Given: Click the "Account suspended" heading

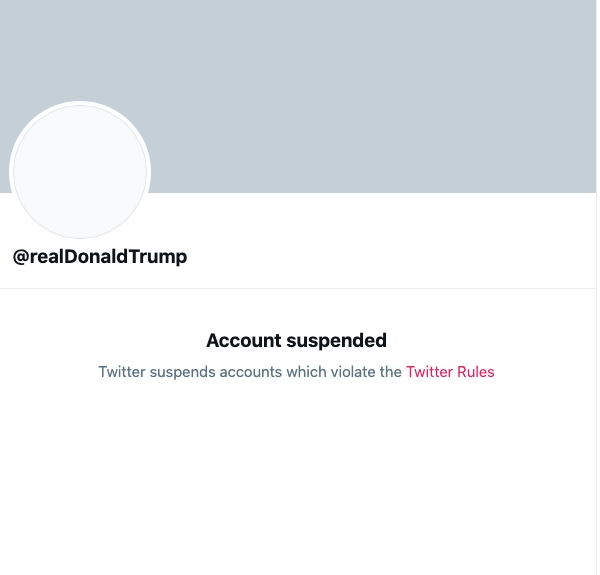Looking at the screenshot, I should click(x=296, y=341).
